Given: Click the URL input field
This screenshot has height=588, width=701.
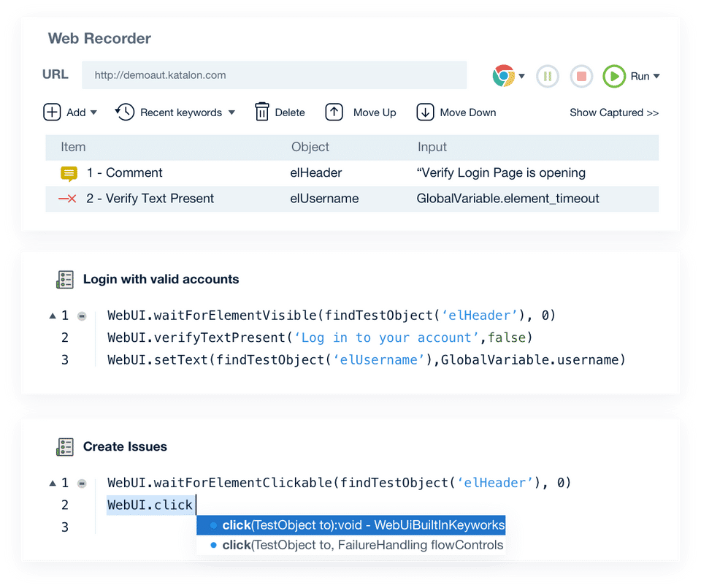Looking at the screenshot, I should pyautogui.click(x=274, y=75).
